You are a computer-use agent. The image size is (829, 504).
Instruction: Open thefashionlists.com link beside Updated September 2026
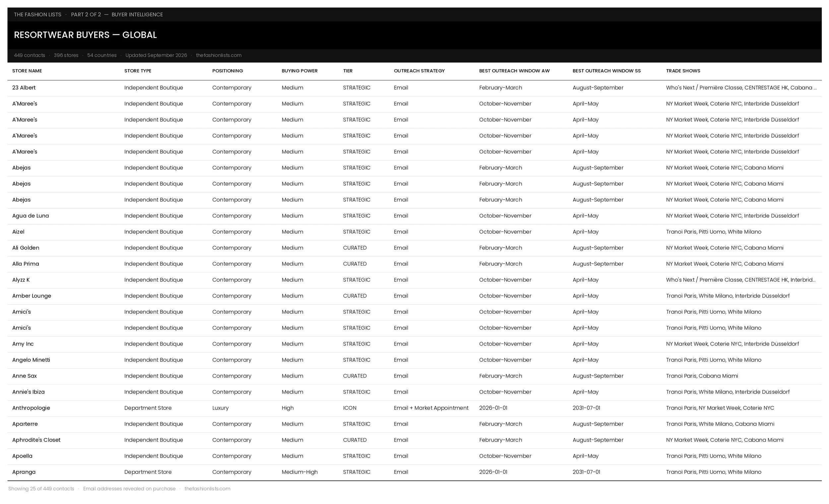[219, 55]
